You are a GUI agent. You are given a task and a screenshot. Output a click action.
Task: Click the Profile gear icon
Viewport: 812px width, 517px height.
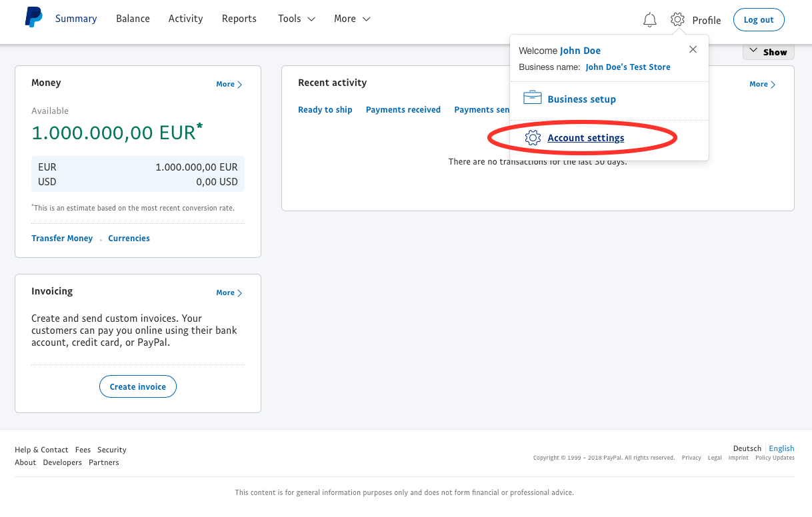[677, 19]
